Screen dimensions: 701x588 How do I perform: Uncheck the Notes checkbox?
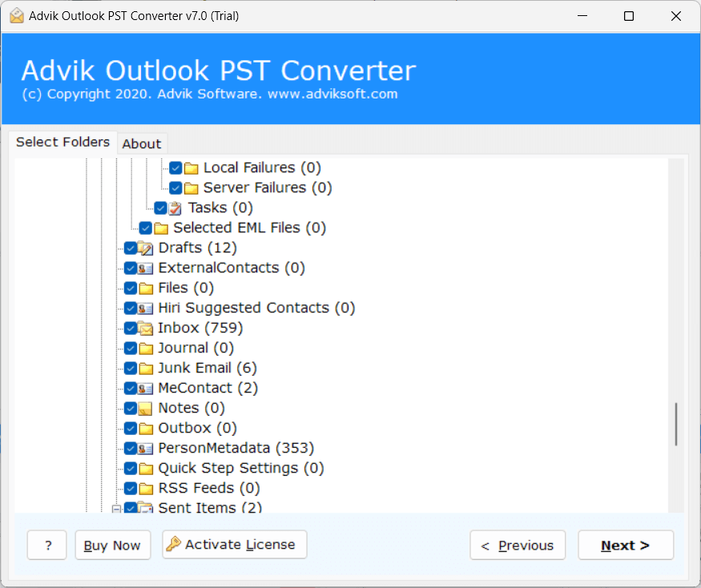click(x=131, y=409)
